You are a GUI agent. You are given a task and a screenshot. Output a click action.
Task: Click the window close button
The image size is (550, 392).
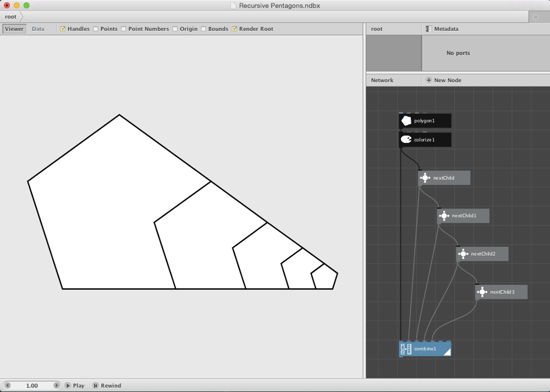point(7,5)
